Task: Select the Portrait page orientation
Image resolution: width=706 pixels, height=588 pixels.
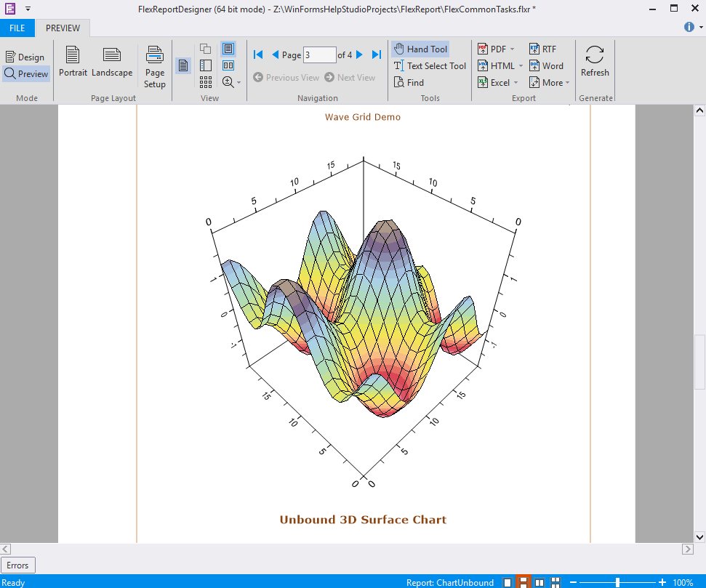Action: click(x=73, y=63)
